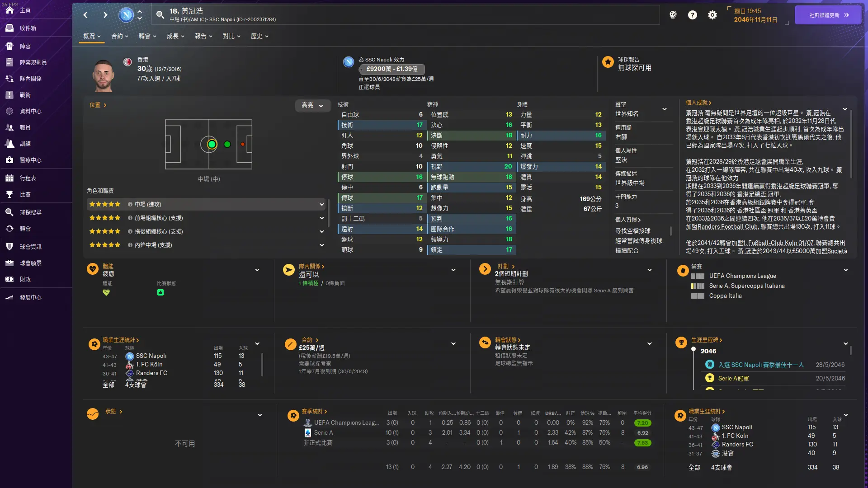Select attacking midfield green dot on pitch
The image size is (868, 488).
tap(227, 145)
